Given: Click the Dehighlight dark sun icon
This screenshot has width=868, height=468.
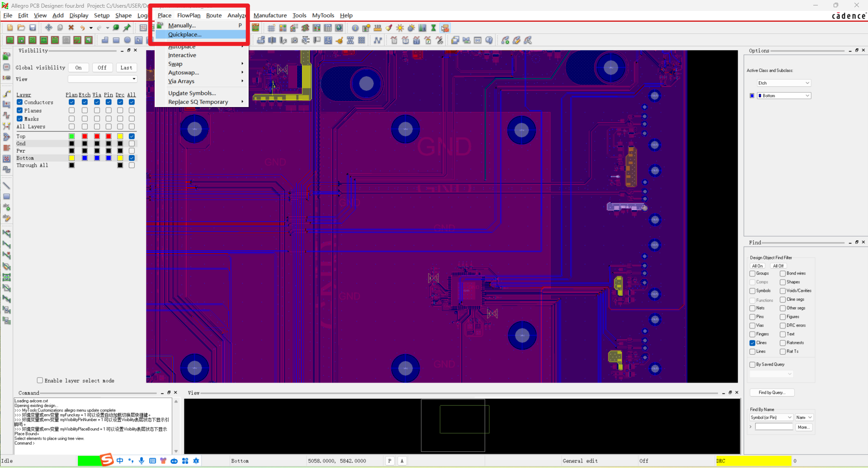Looking at the screenshot, I should pos(411,28).
